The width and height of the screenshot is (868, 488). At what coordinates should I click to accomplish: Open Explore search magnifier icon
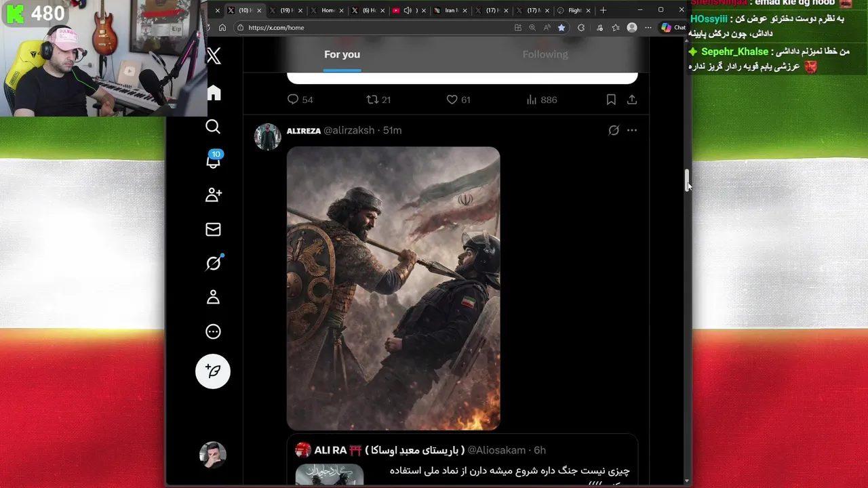213,127
